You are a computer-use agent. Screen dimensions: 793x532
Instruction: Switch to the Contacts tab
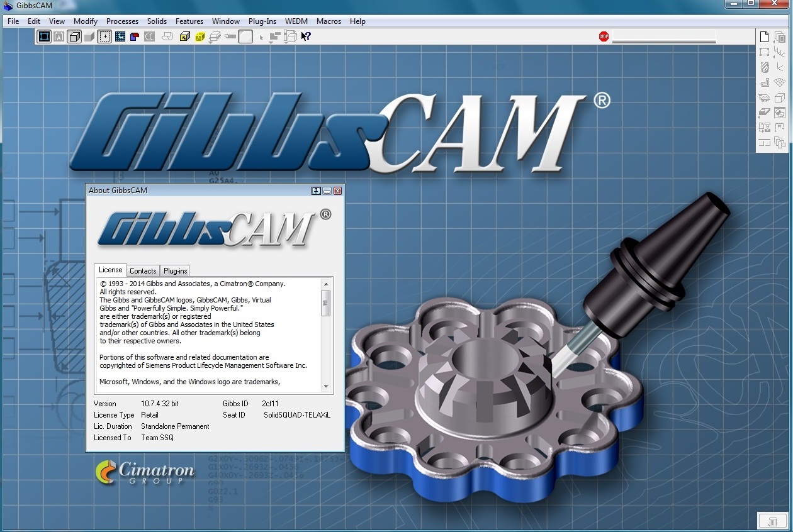click(143, 271)
